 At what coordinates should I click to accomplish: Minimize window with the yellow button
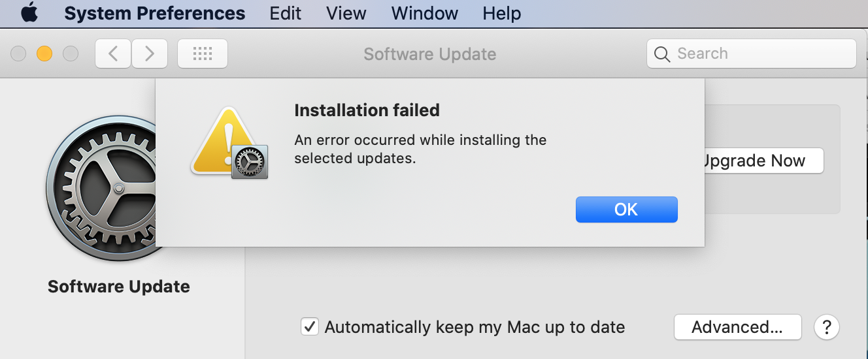pos(44,54)
